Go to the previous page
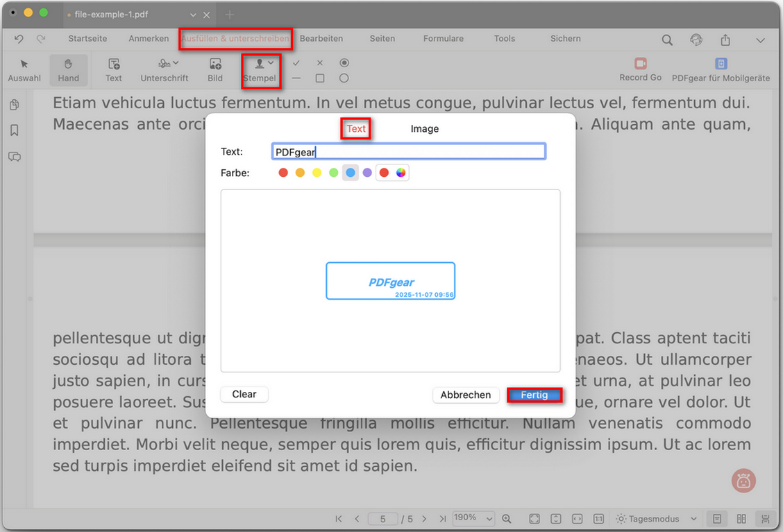Image resolution: width=783 pixels, height=532 pixels. pos(357,519)
